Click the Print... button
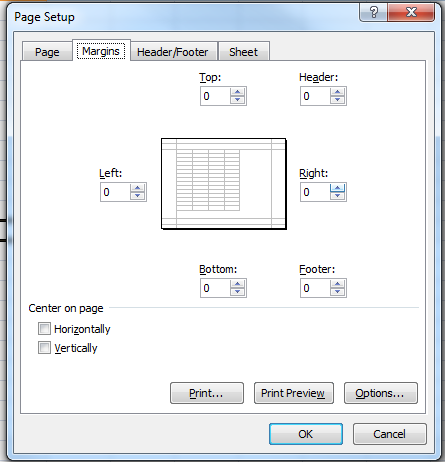 (207, 393)
